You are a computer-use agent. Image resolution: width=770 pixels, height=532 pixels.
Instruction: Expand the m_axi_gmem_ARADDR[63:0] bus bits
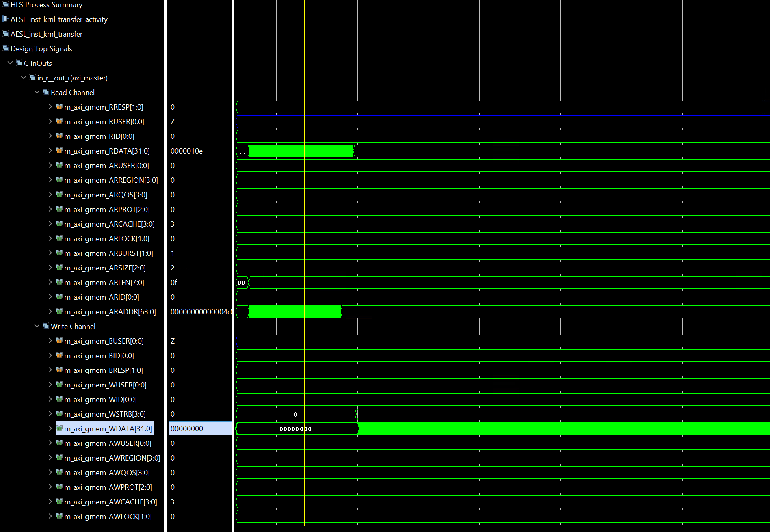[x=50, y=311]
